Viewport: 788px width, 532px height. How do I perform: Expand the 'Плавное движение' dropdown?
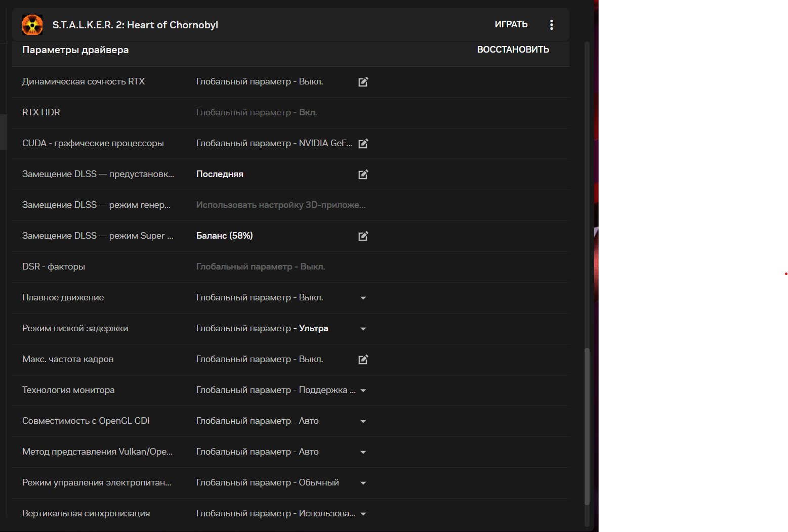coord(363,298)
